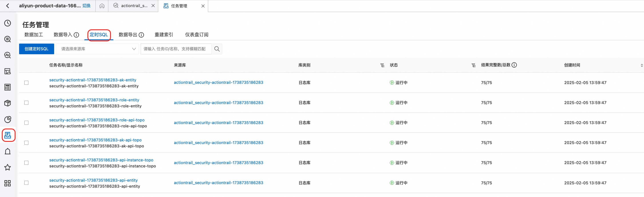Open source logstore link in api-instance-topo row

[x=219, y=163]
